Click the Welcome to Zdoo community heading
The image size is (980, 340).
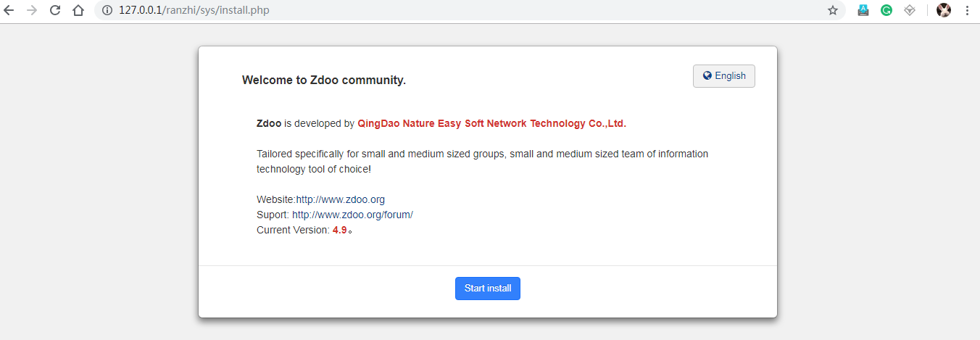[323, 80]
